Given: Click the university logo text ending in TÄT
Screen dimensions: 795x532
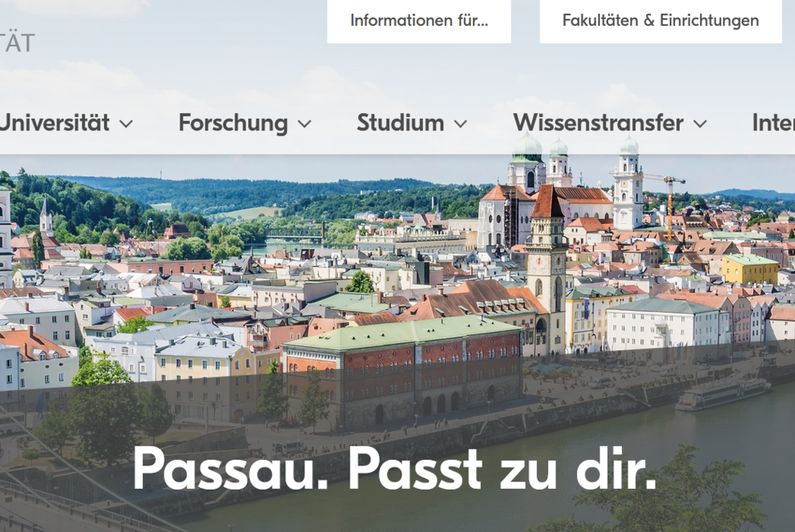Looking at the screenshot, I should click(18, 42).
